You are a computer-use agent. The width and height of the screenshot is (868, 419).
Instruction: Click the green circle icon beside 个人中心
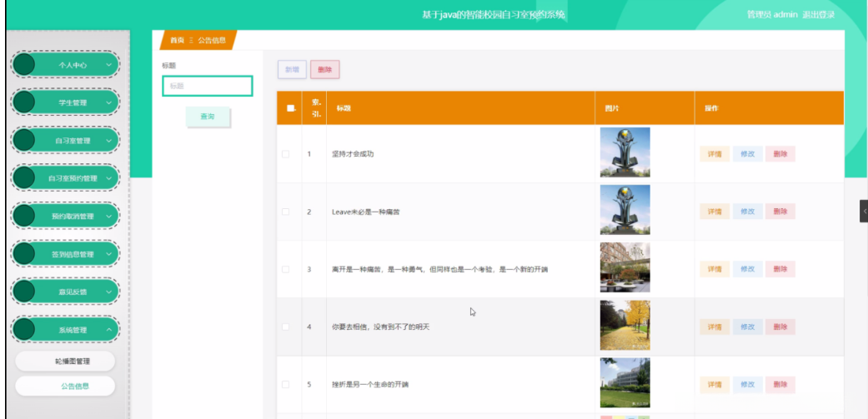(x=24, y=65)
